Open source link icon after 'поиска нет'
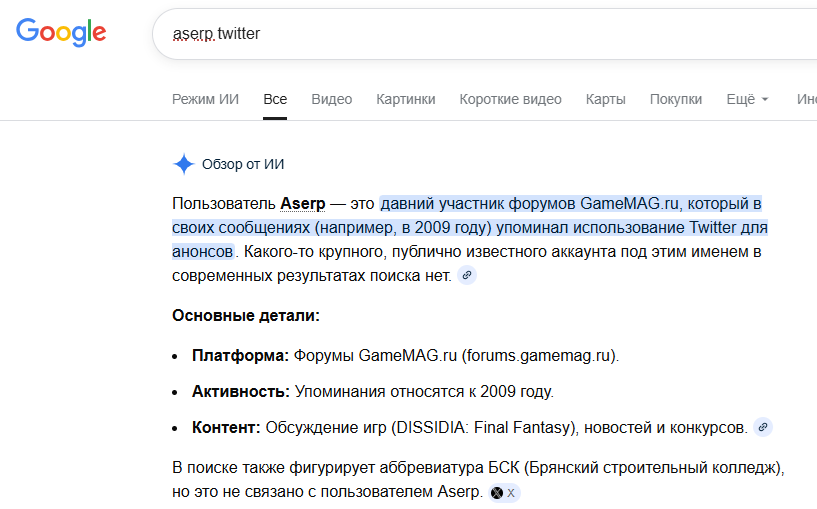The width and height of the screenshot is (817, 509). tap(467, 276)
